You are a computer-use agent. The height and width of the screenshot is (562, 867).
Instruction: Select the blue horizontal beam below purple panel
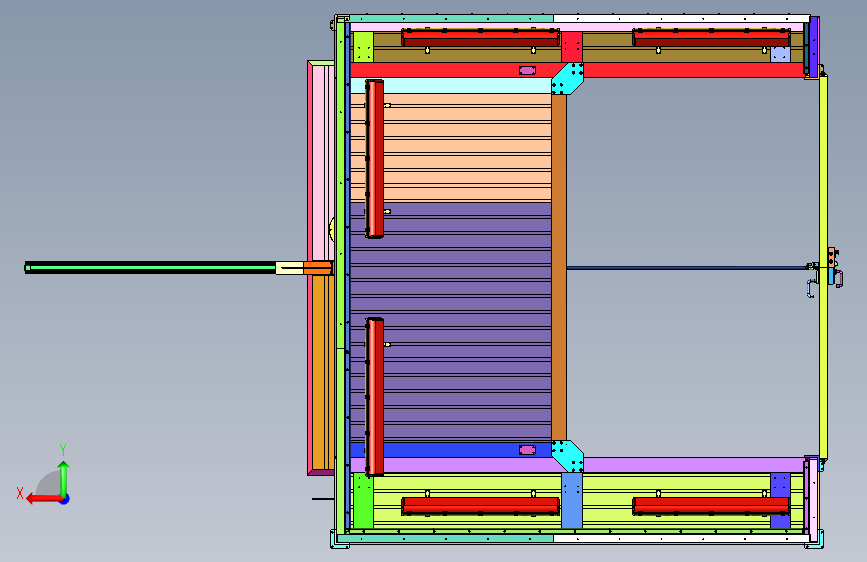point(451,450)
